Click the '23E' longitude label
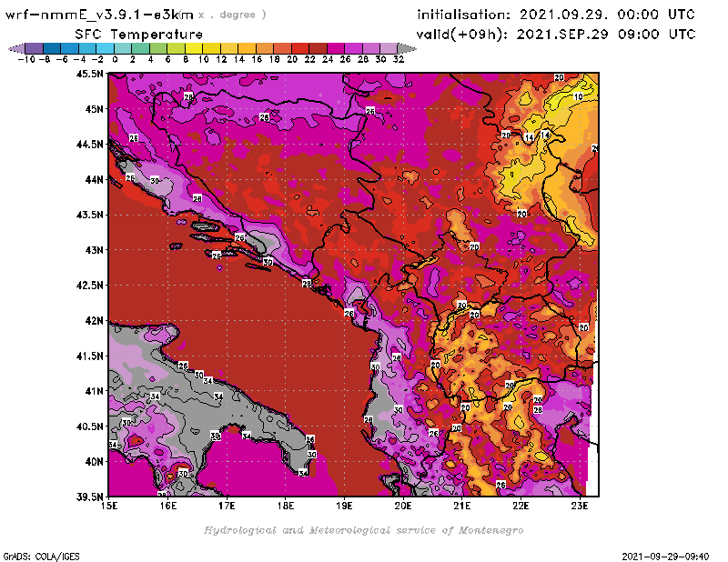The width and height of the screenshot is (728, 562). click(x=580, y=506)
